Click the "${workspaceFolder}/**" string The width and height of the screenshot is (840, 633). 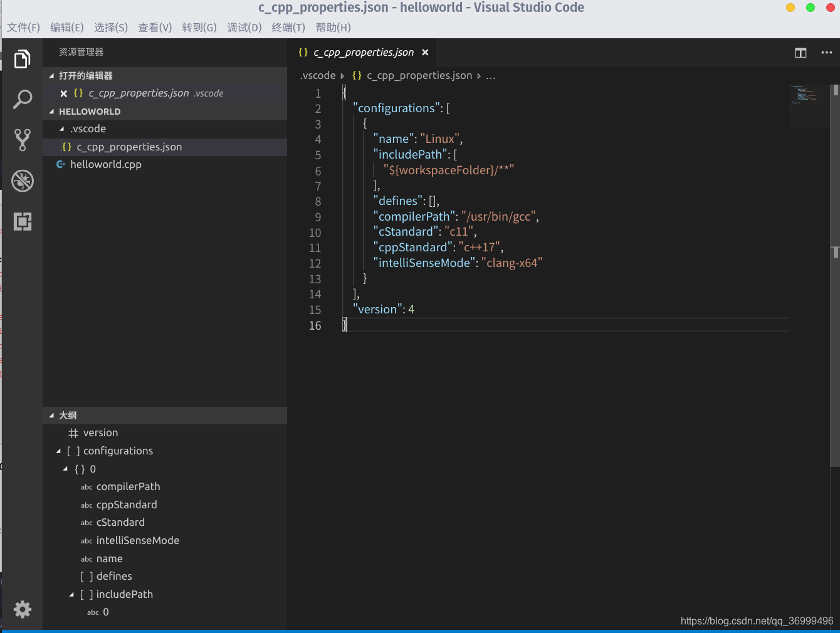pyautogui.click(x=449, y=170)
